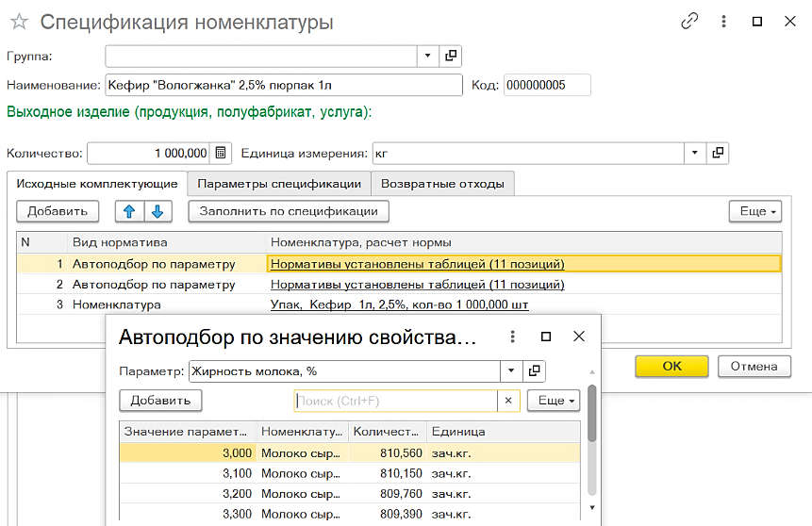Maximize the Автоподбор dialog
Screen dimensions: 812x526
[546, 337]
